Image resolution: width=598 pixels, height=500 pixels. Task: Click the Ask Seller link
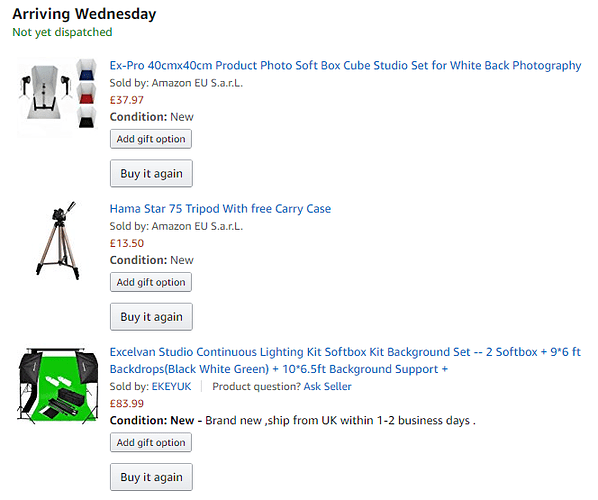327,386
